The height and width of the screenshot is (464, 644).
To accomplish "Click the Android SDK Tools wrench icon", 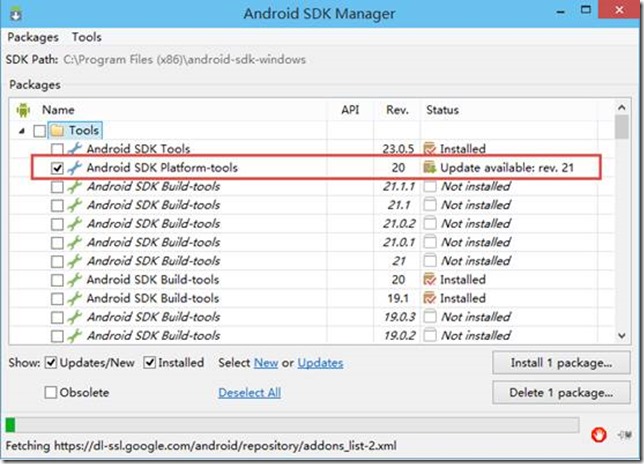I will coord(74,149).
